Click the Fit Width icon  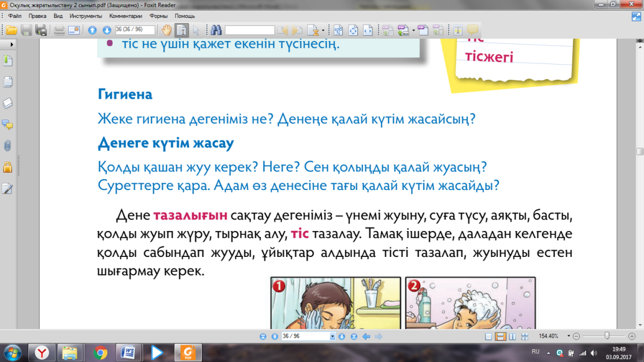point(368,30)
